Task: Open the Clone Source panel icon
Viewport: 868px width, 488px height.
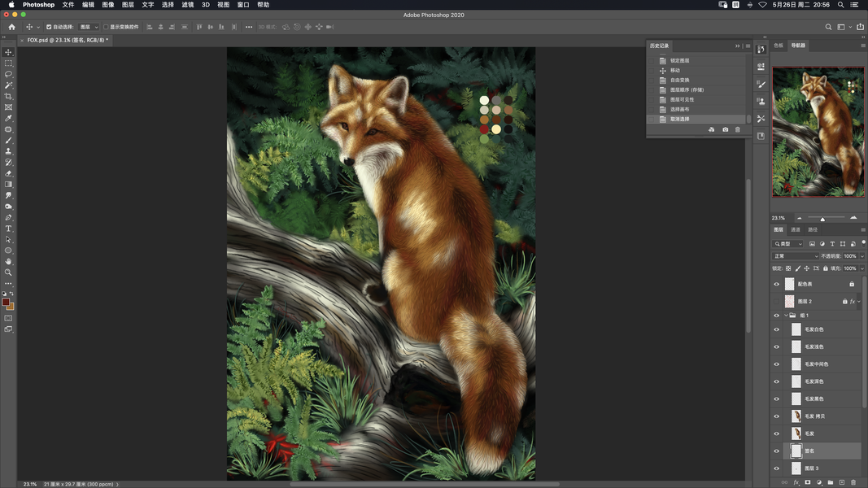Action: coord(761,101)
